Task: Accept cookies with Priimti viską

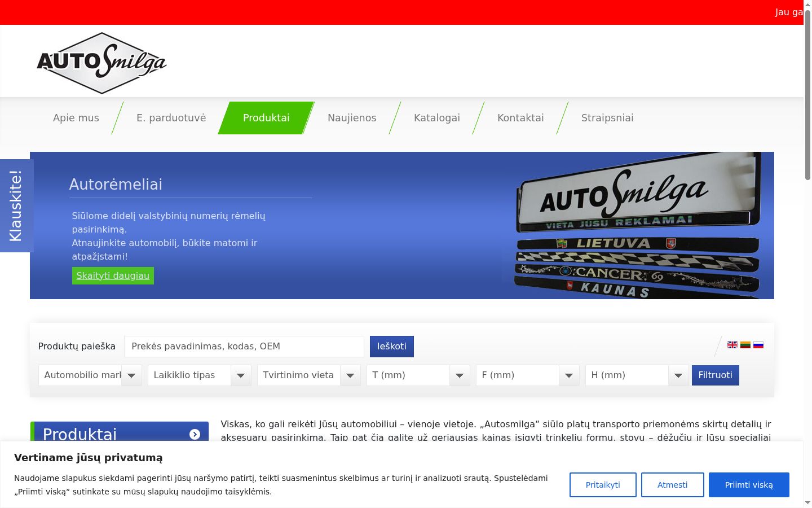Action: [x=749, y=485]
